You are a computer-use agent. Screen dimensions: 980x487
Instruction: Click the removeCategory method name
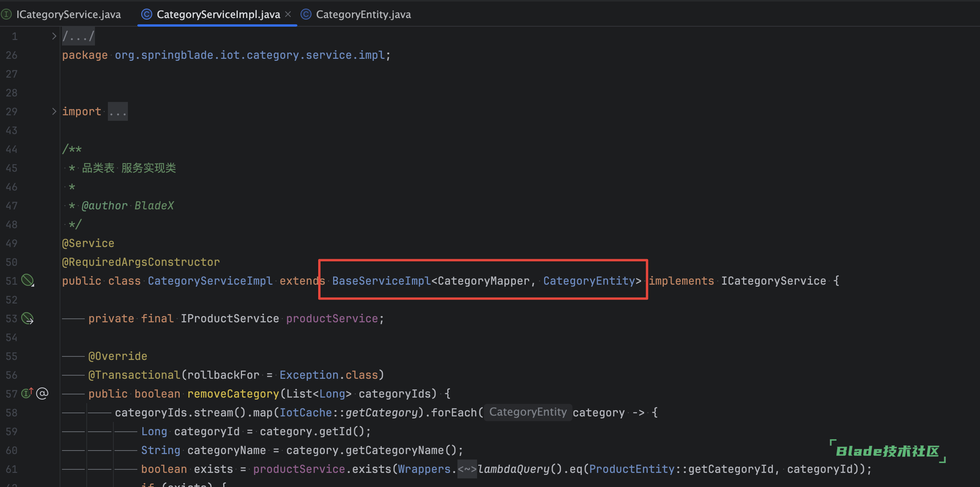click(x=233, y=394)
